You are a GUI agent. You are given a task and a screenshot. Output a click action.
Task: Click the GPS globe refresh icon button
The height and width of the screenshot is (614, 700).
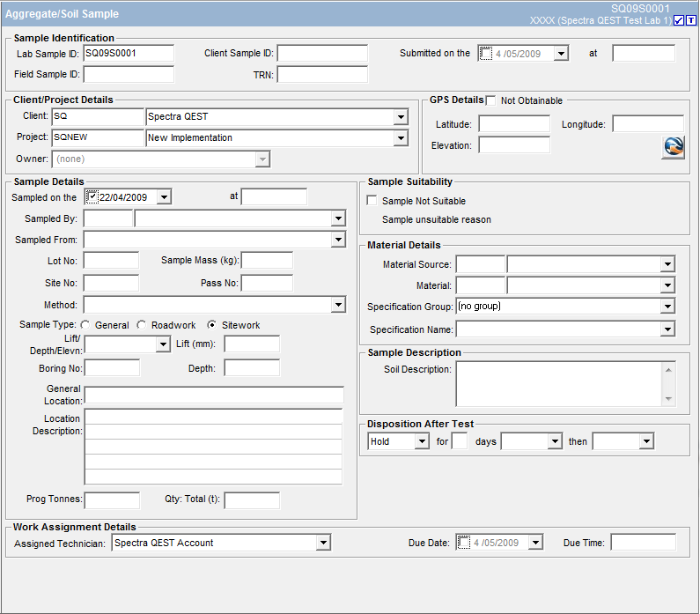(x=673, y=147)
